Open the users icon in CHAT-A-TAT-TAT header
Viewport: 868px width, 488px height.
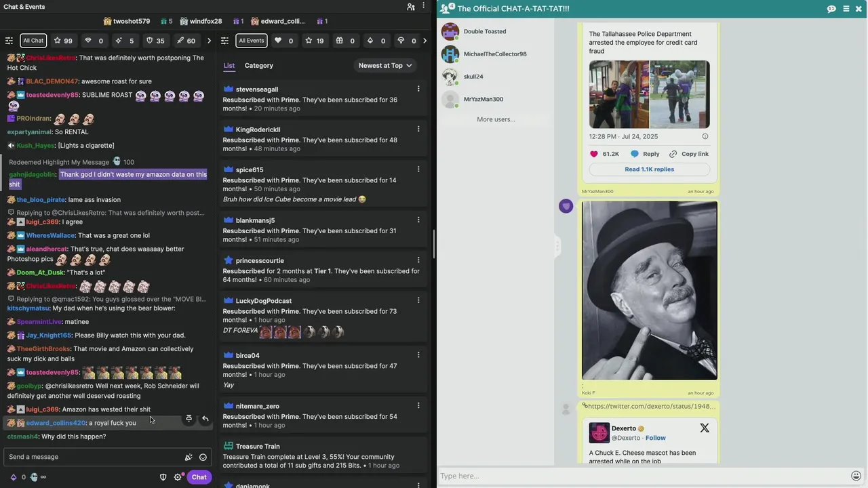448,8
